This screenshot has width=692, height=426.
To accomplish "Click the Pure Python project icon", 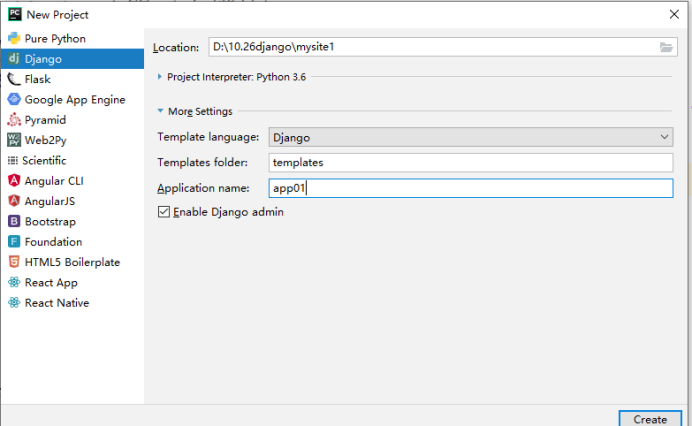I will pos(14,38).
